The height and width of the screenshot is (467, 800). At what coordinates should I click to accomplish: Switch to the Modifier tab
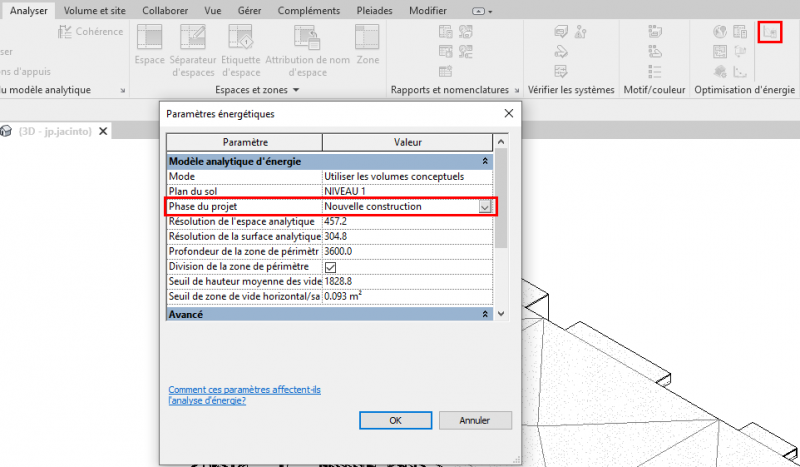click(428, 10)
